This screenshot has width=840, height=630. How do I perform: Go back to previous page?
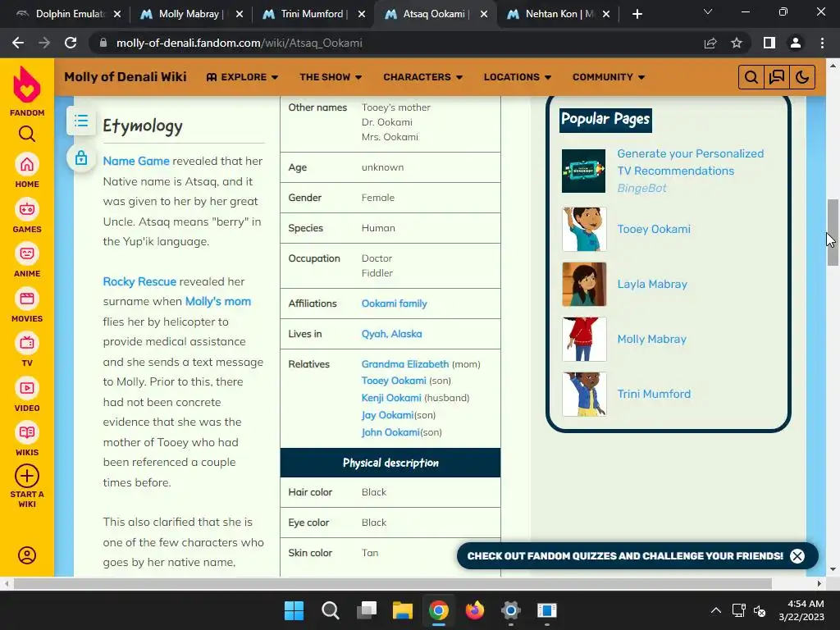(18, 43)
